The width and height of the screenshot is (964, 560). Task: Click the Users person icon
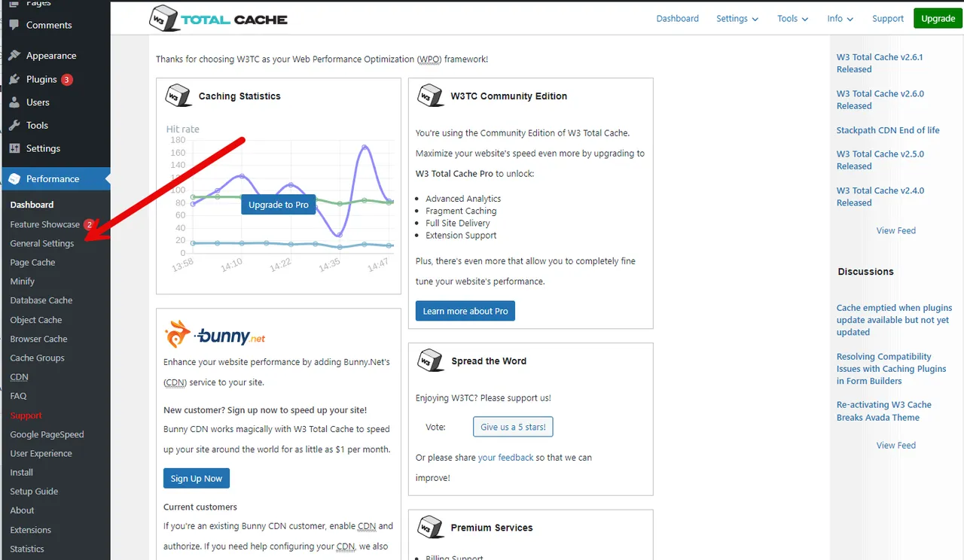tap(14, 102)
